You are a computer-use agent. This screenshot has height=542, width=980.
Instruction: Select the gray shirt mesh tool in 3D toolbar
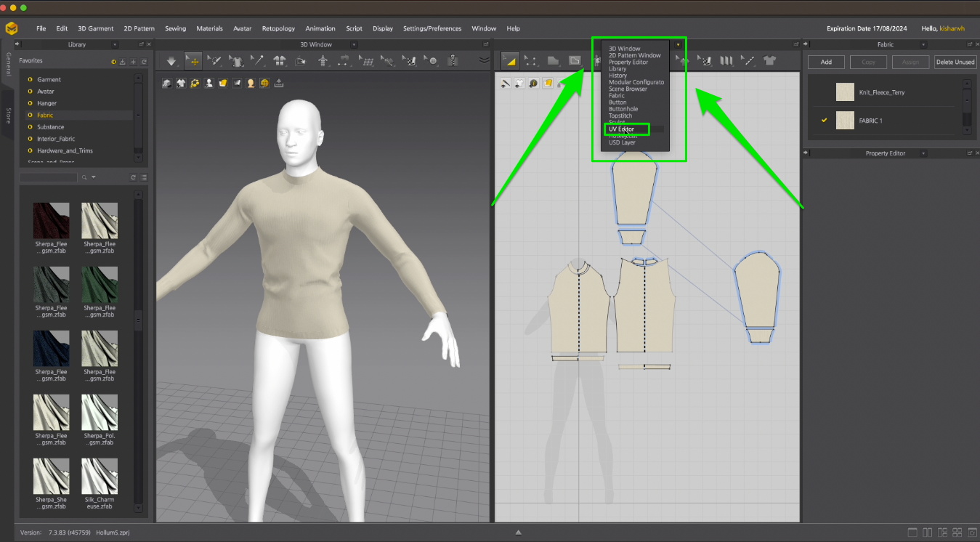pyautogui.click(x=236, y=61)
